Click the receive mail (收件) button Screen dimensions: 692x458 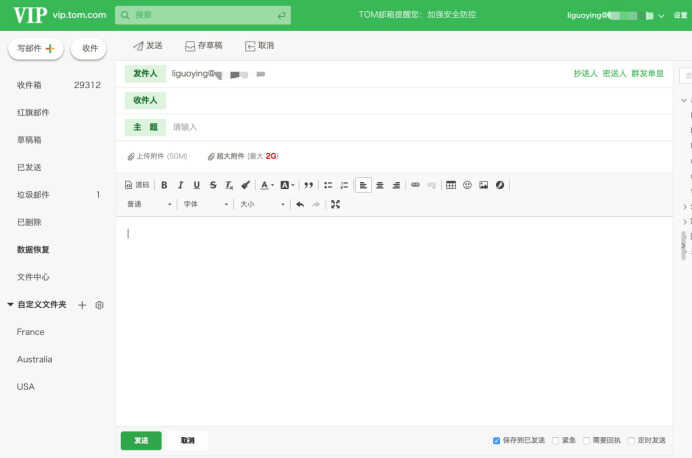pos(89,49)
